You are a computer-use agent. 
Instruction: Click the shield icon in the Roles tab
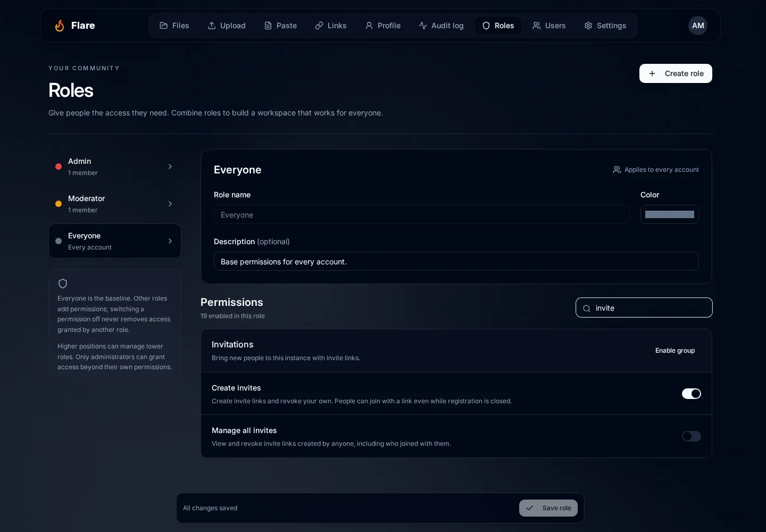486,26
